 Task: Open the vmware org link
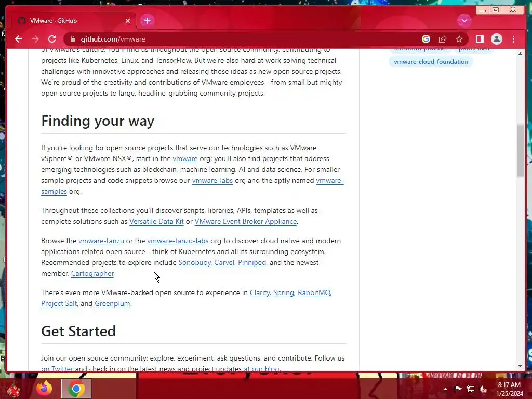click(185, 158)
